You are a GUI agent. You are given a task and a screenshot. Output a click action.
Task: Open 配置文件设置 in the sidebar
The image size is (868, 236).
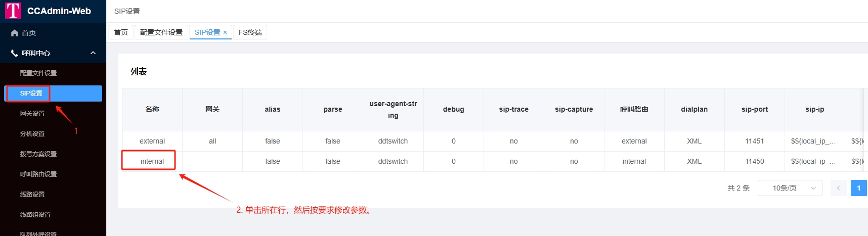point(38,73)
